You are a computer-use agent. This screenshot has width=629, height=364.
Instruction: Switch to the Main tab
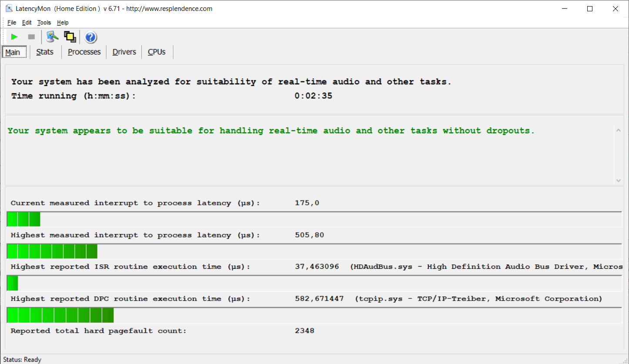[x=13, y=52]
